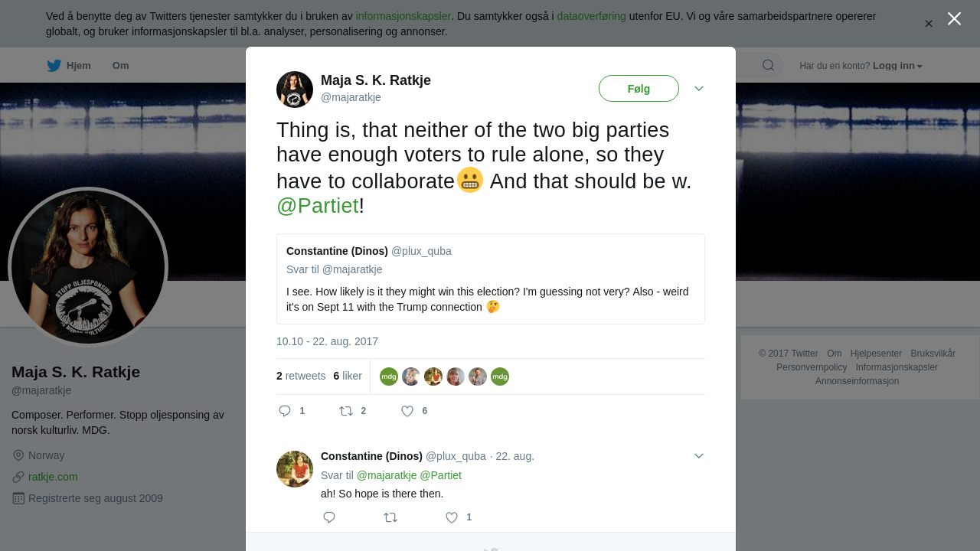Open the dropdown chevron next to the Følg button

coord(699,89)
